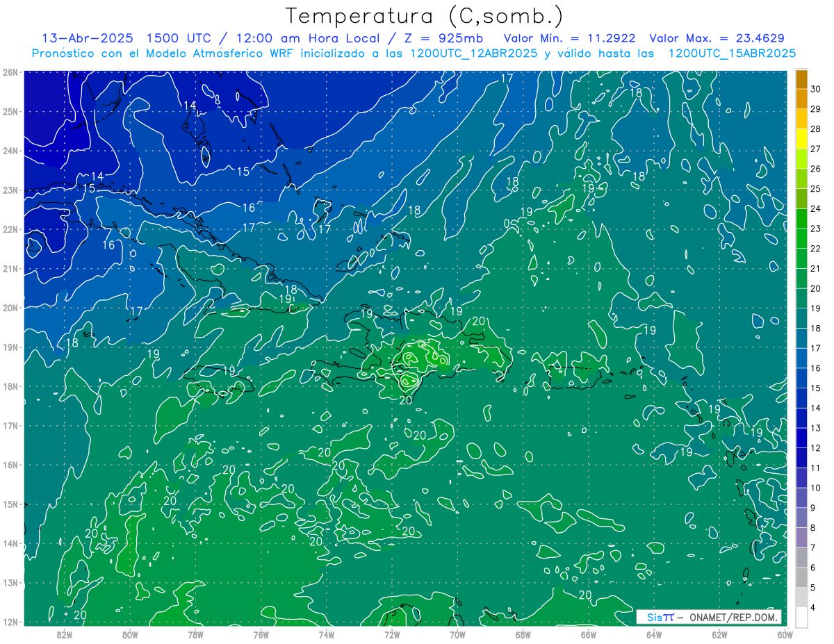This screenshot has height=644, width=834.
Task: Click the '64W' longitude axis label
Action: (x=654, y=634)
